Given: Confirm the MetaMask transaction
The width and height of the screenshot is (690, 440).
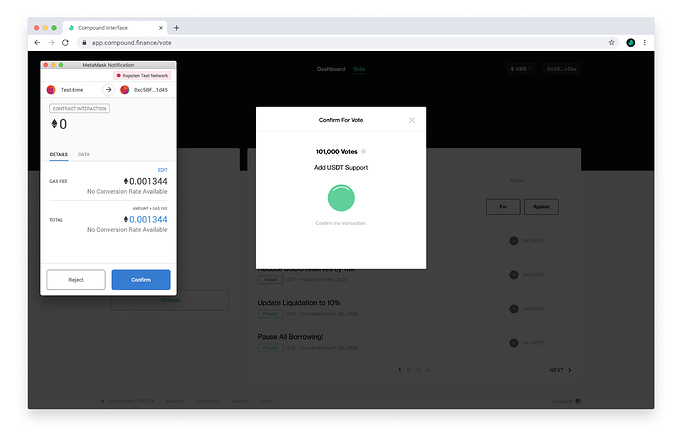Looking at the screenshot, I should 141,280.
